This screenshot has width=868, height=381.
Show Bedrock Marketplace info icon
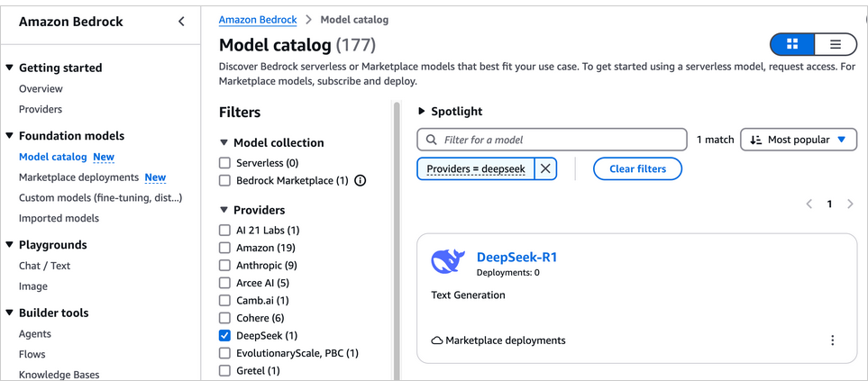(361, 181)
